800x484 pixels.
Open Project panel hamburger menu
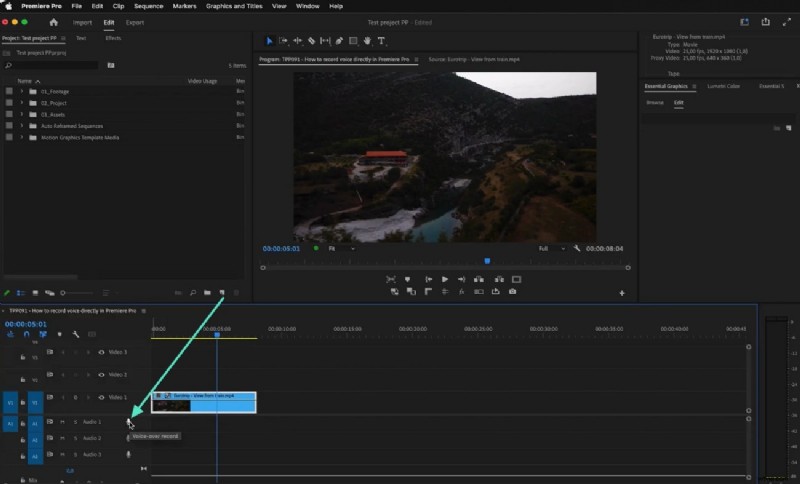pos(63,38)
